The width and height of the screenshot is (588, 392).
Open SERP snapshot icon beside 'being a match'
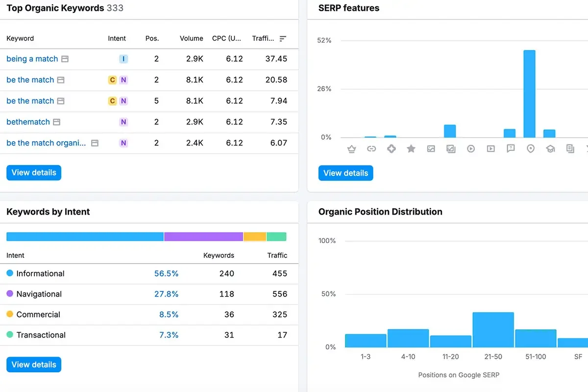[x=65, y=59]
